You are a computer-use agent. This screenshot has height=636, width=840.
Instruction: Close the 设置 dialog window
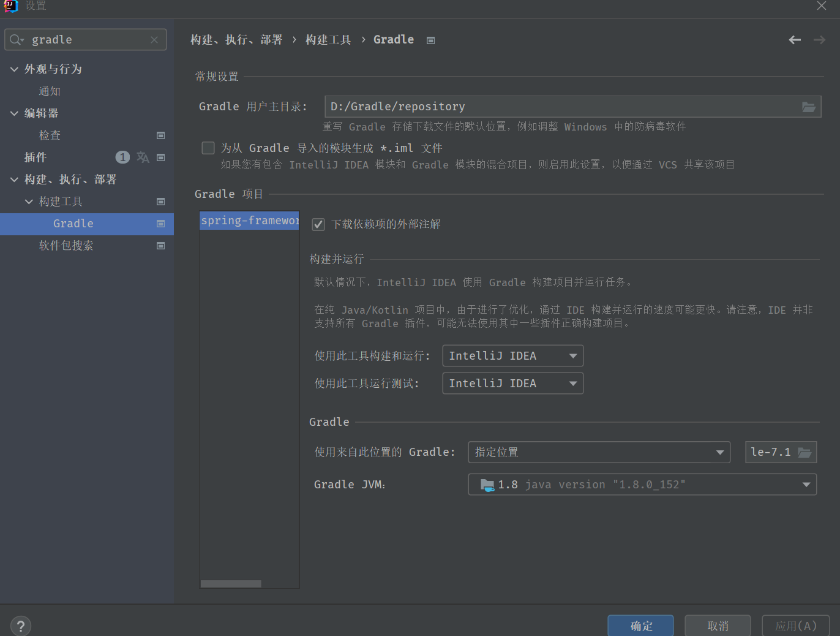pos(822,6)
